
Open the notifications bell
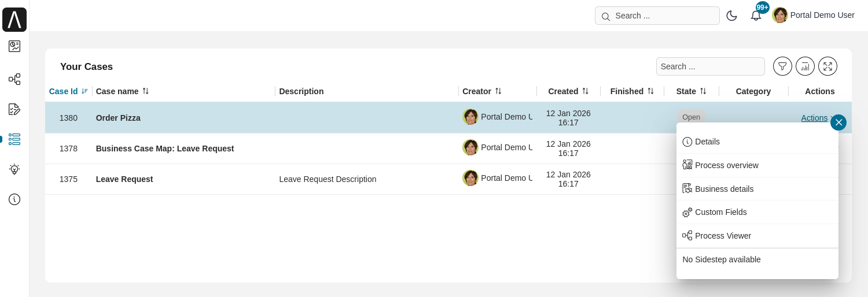(x=756, y=16)
